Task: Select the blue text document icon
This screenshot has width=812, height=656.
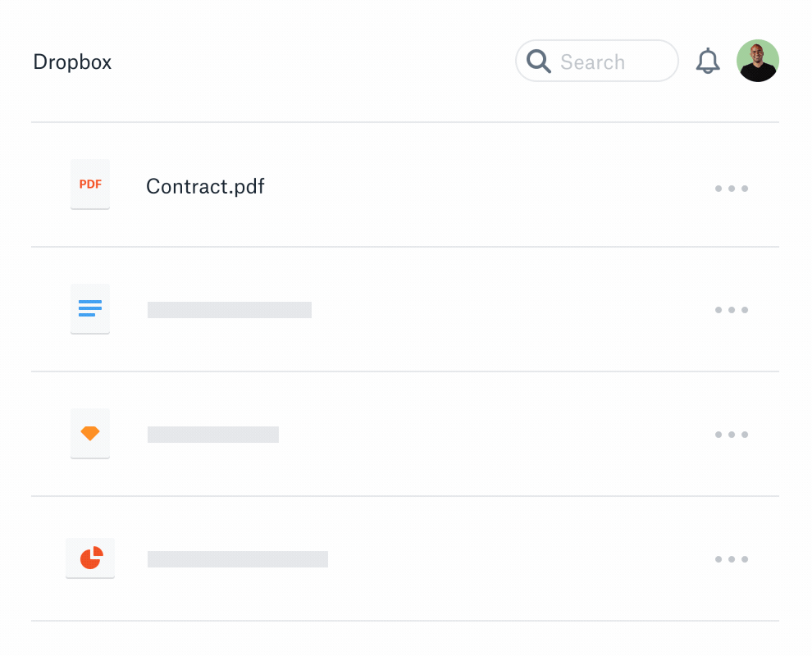Action: [x=90, y=308]
